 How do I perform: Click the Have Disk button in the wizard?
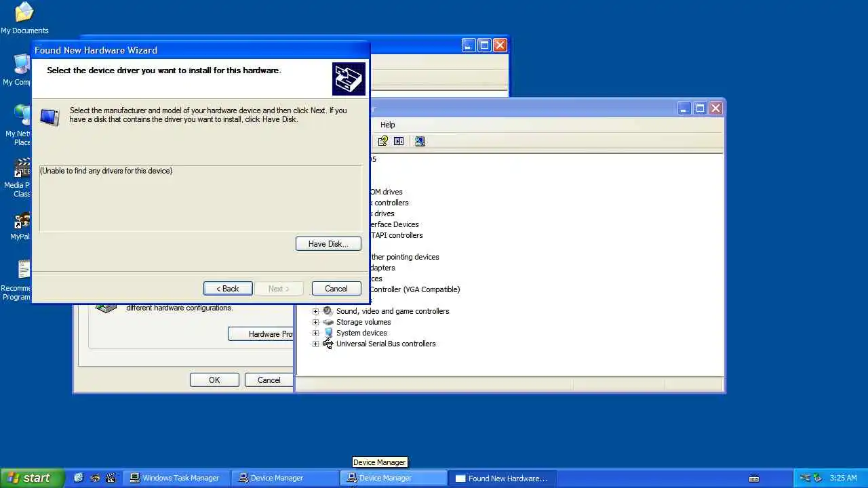(x=328, y=243)
